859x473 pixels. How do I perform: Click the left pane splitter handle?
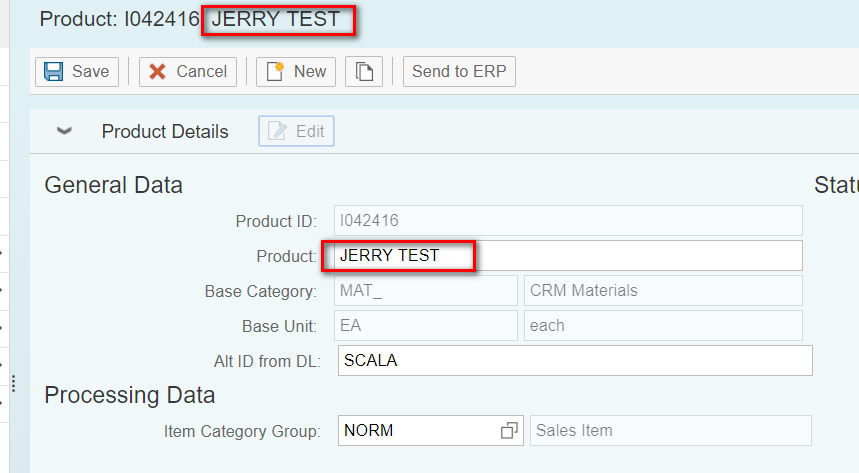[x=13, y=383]
